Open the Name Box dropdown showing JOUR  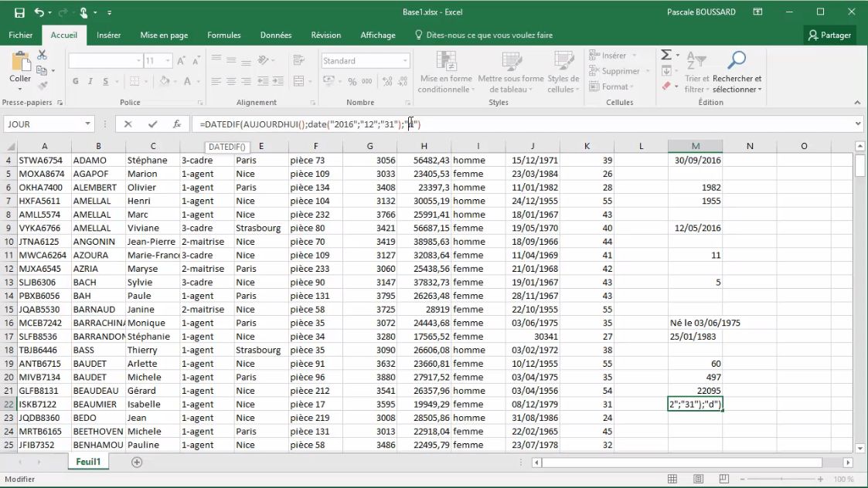pyautogui.click(x=87, y=124)
